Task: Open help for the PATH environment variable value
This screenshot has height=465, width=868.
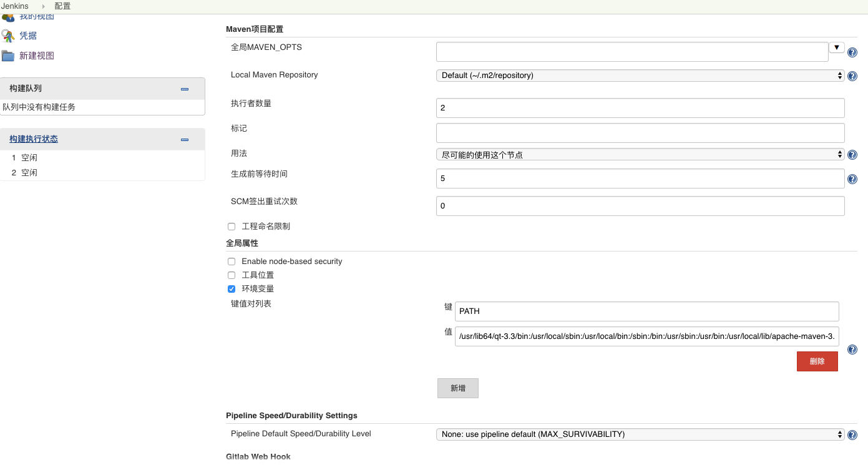Action: [x=852, y=350]
